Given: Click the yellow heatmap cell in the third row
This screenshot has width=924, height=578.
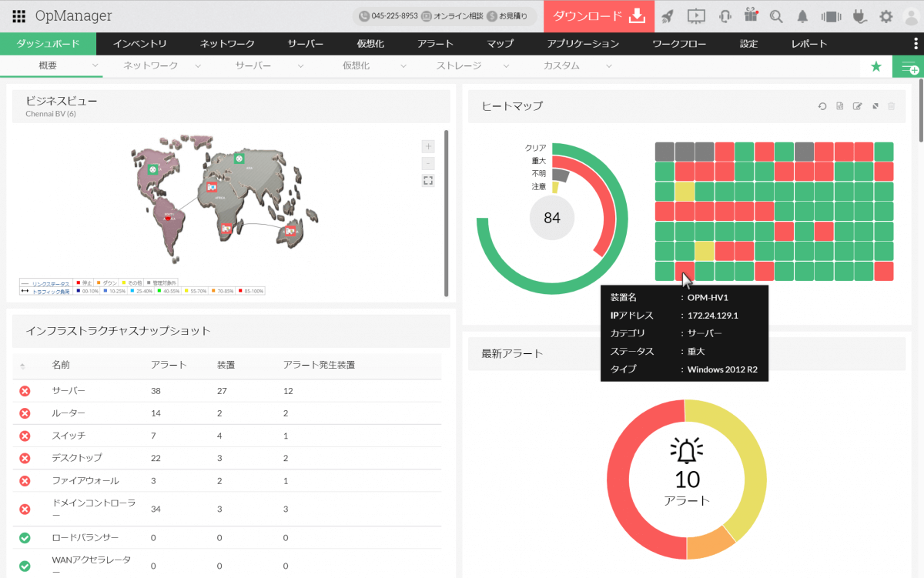Looking at the screenshot, I should (685, 191).
